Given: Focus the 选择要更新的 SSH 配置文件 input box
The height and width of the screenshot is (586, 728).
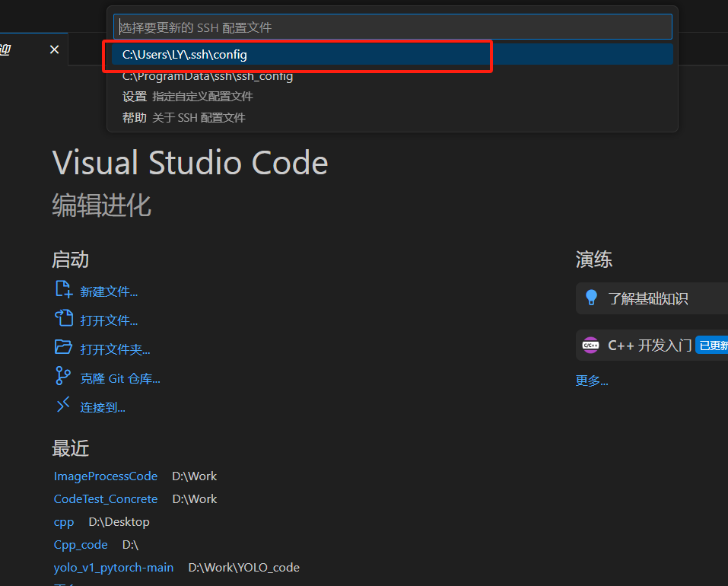Looking at the screenshot, I should tap(393, 27).
